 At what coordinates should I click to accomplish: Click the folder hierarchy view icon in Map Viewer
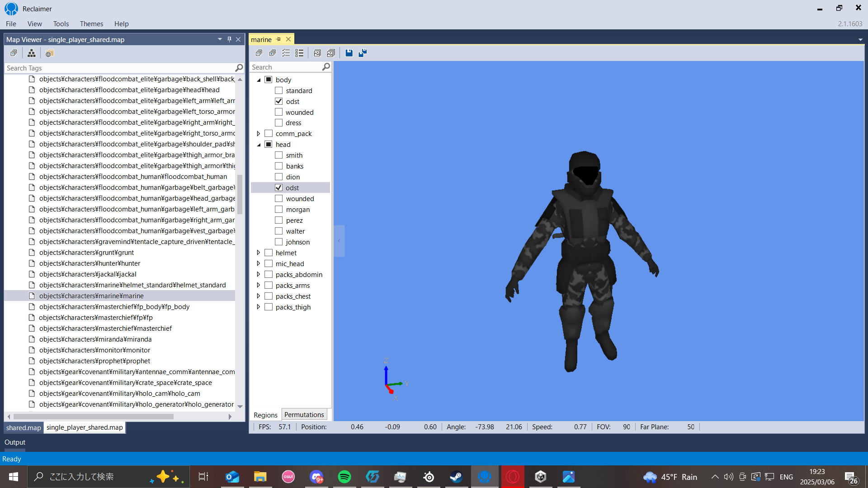click(x=31, y=53)
